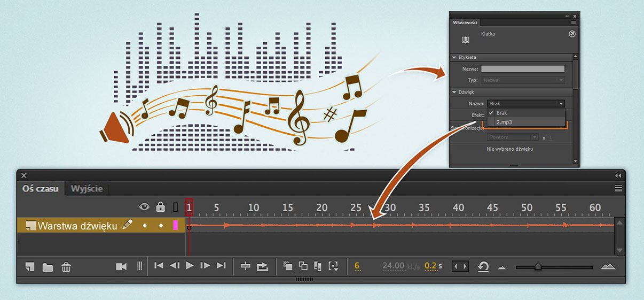
Task: Click playhead at frame 1
Action: point(189,207)
